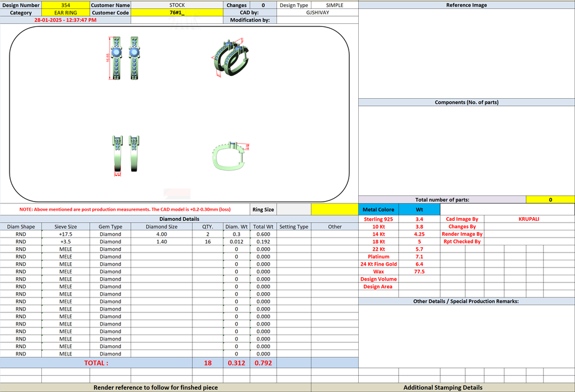The height and width of the screenshot is (392, 575).
Task: Select the Total number of parts value 0
Action: tap(550, 200)
